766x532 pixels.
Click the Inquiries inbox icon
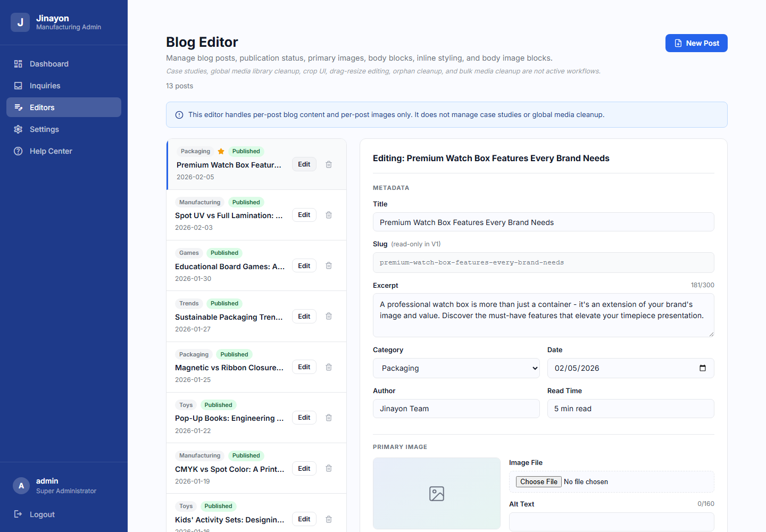18,86
